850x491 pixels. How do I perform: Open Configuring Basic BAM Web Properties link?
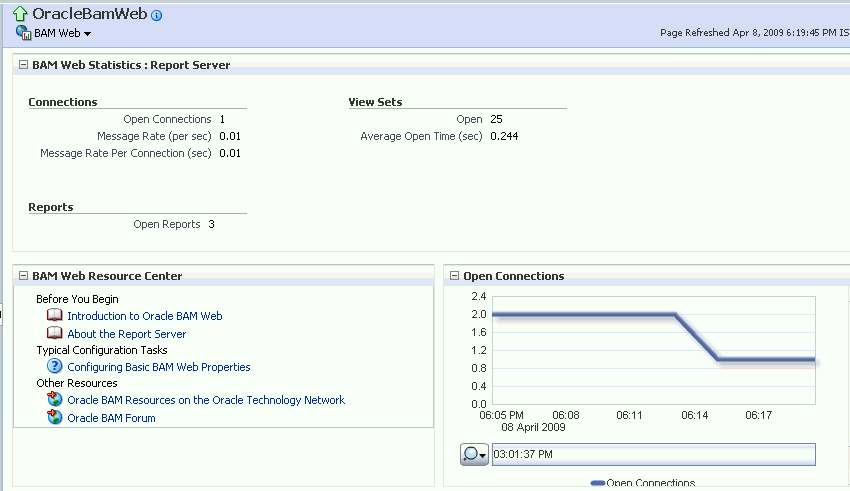tap(159, 367)
